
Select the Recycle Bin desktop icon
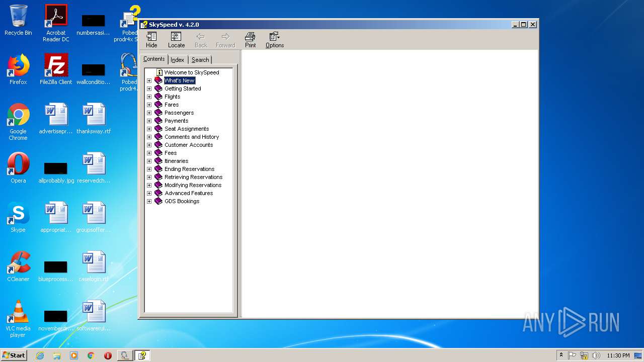18,20
